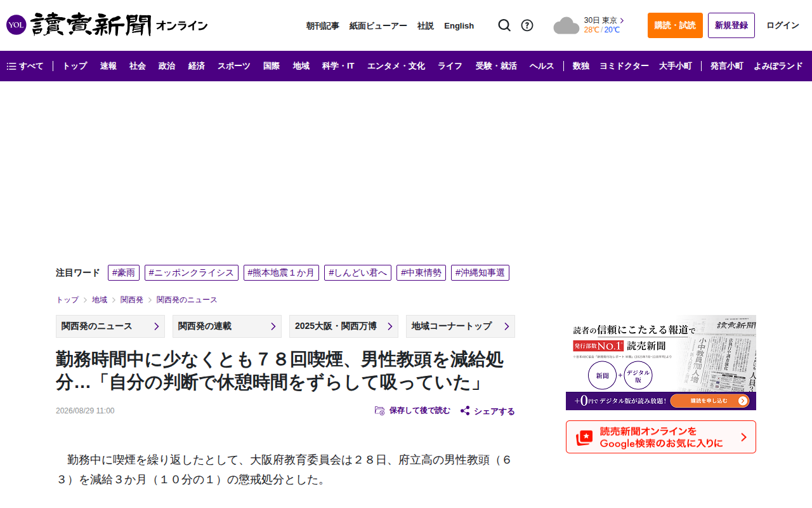Click the 読売新聞 subscription banner image

tap(661, 363)
